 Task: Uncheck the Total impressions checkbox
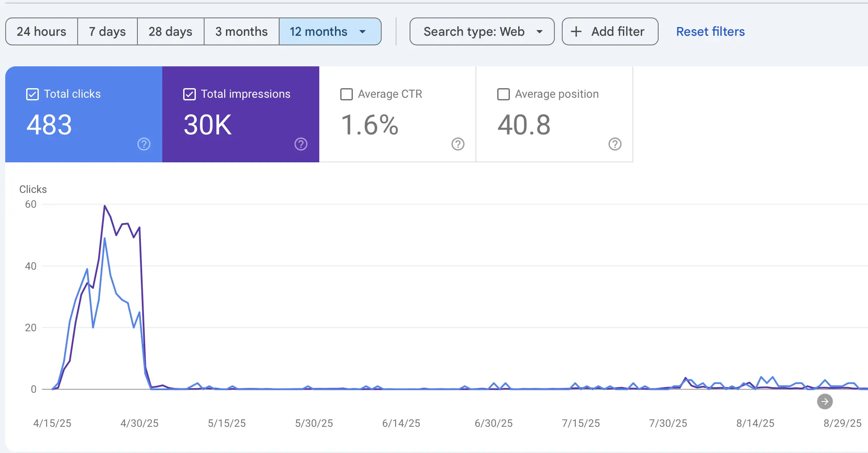click(x=190, y=94)
